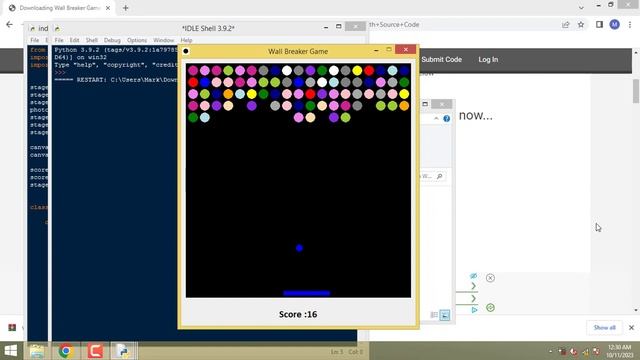Click the Chrome back arrow
Screen dimensions: 640x360
click(9, 24)
